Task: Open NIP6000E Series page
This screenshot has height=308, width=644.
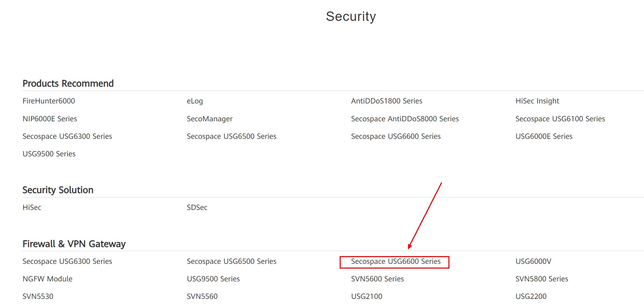Action: (49, 119)
